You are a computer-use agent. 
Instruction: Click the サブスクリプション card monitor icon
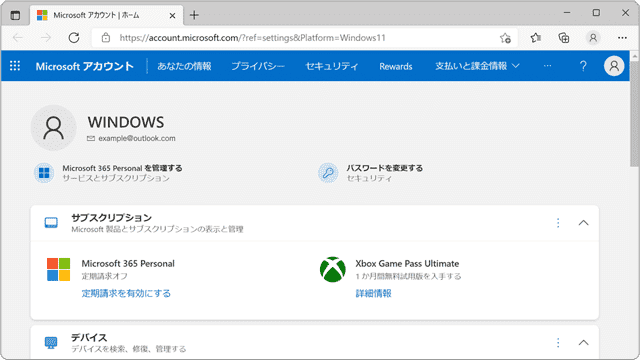pyautogui.click(x=51, y=223)
